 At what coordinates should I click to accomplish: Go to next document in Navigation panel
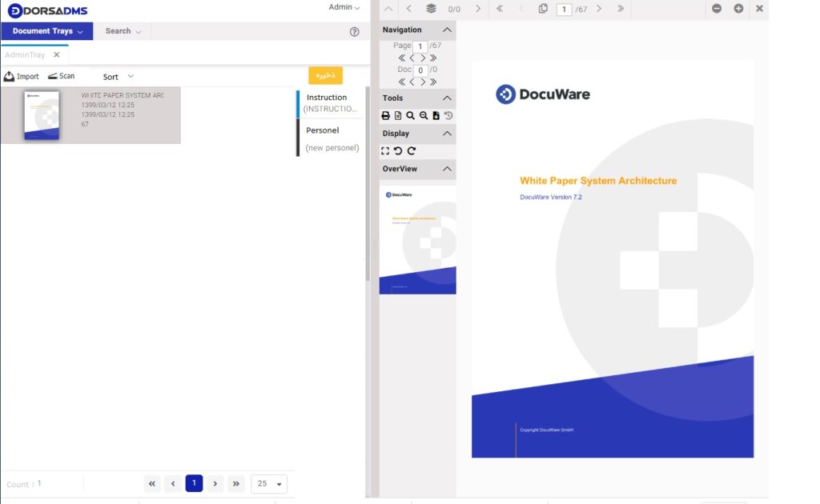423,82
